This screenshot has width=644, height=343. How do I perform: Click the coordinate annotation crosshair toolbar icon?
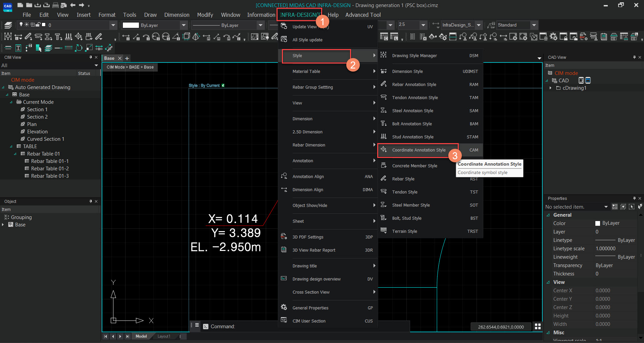[x=79, y=37]
